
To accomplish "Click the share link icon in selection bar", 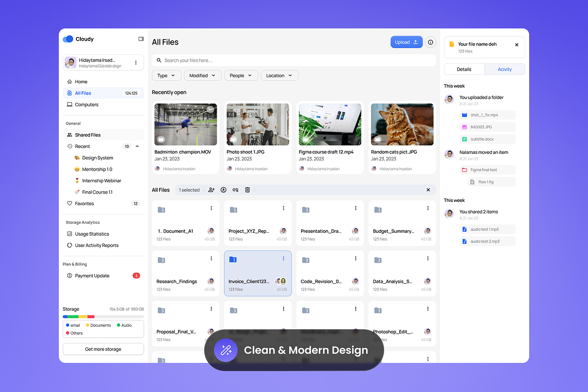I will coord(235,190).
